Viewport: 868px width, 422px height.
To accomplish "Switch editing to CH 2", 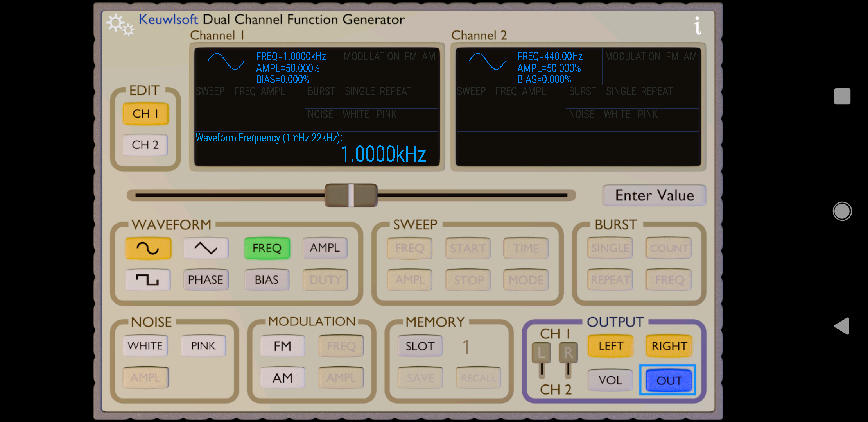I will 145,145.
